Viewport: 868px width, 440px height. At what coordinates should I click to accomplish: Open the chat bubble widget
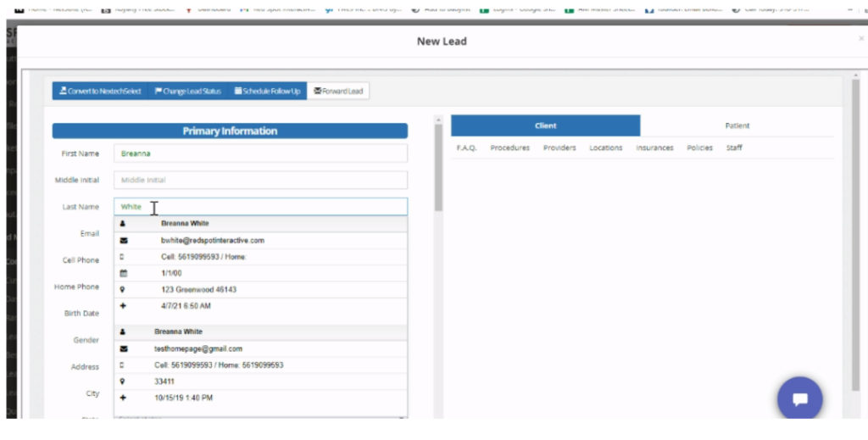point(799,399)
